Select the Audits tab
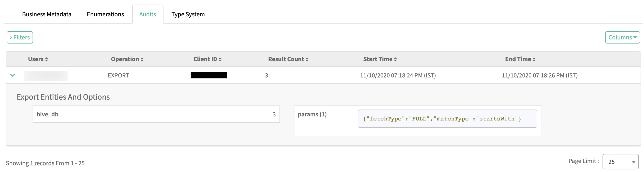 point(147,14)
